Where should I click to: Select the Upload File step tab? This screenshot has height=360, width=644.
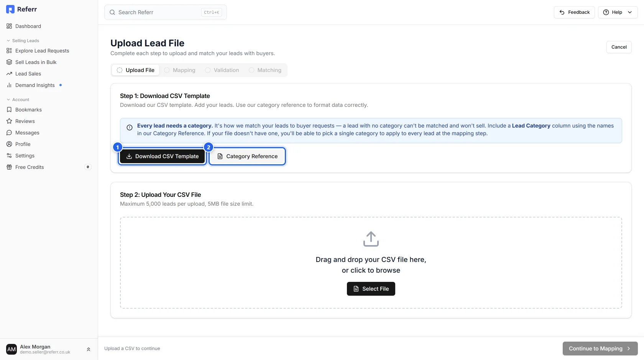click(x=135, y=70)
